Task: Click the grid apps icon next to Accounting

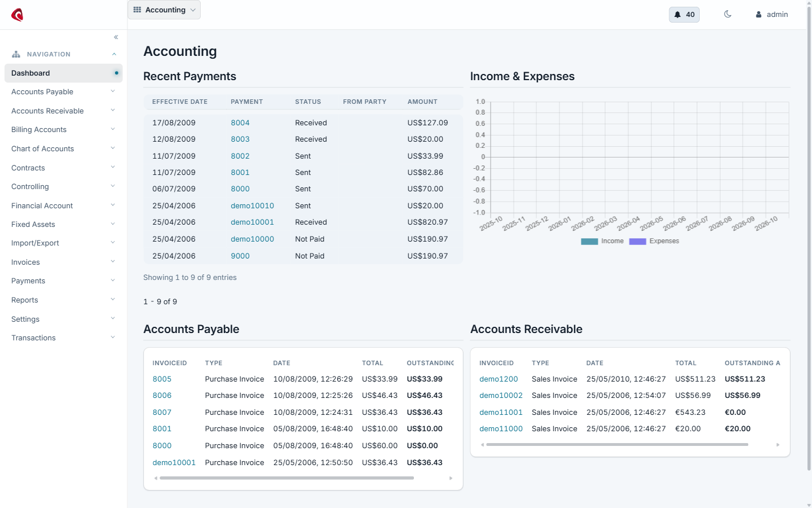Action: pyautogui.click(x=137, y=10)
